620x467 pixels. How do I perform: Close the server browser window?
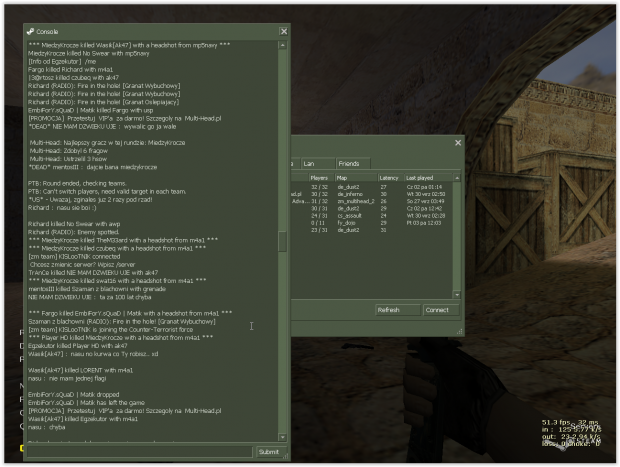pyautogui.click(x=458, y=143)
